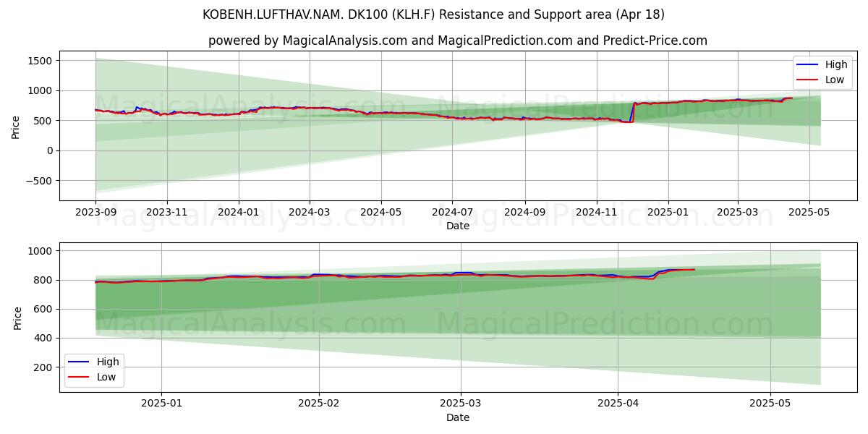Click the 2025-03 tick label in top chart

click(x=738, y=213)
